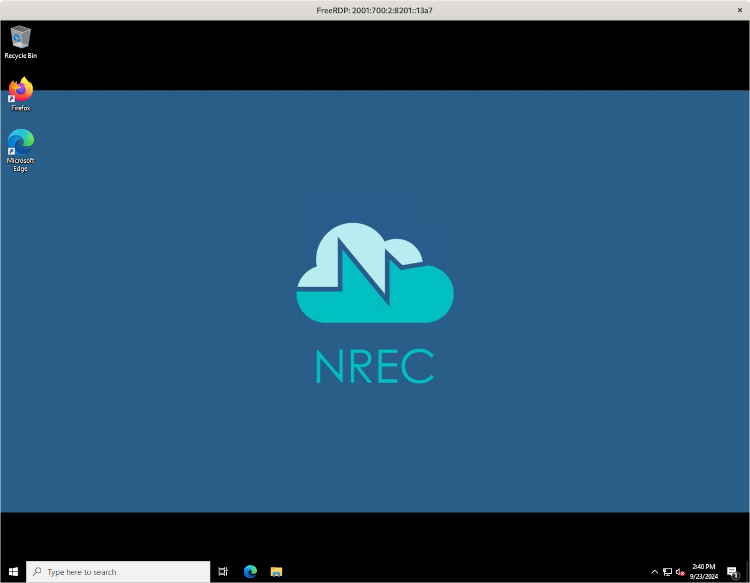Select the Recycle Bin desktop icon
The width and height of the screenshot is (750, 583).
click(21, 42)
